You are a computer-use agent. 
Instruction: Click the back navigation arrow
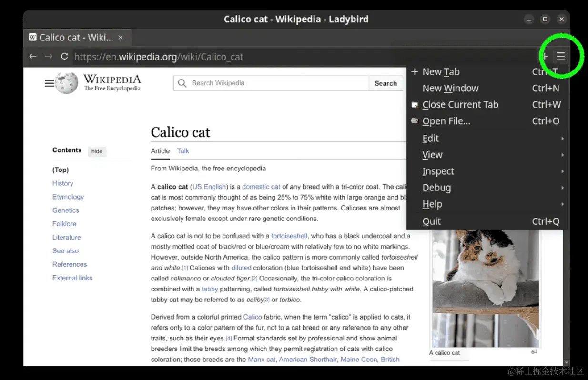pos(32,56)
